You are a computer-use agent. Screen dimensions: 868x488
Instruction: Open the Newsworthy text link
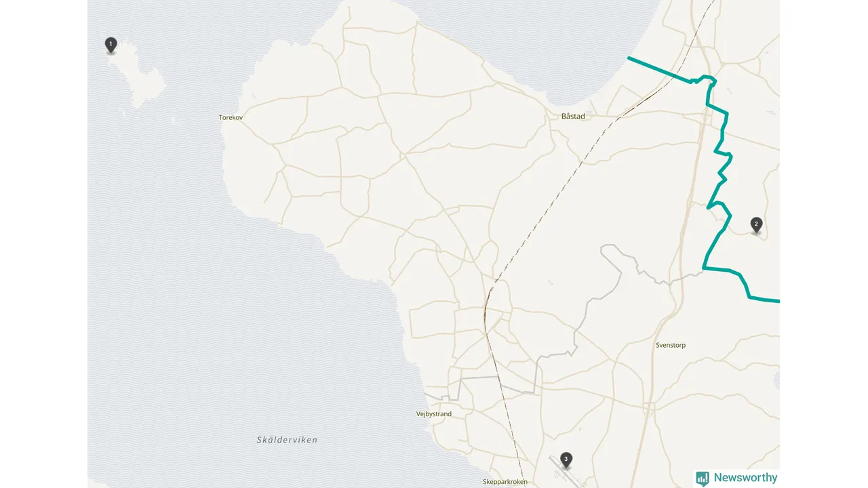(x=745, y=478)
